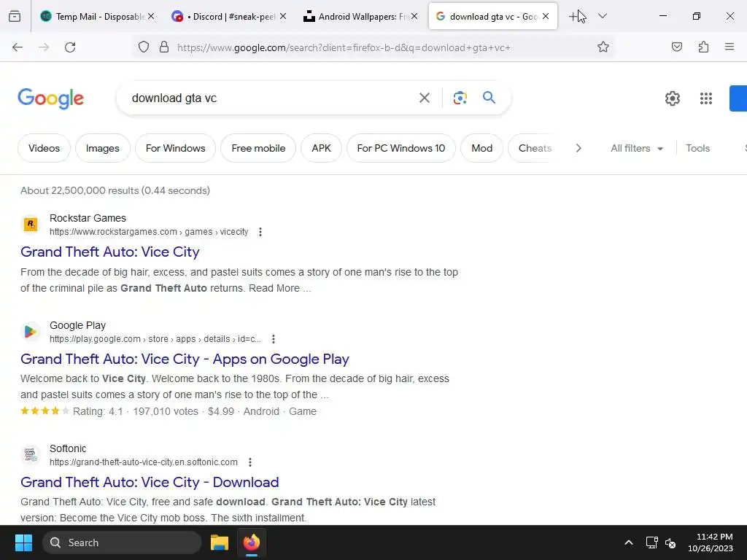747x560 pixels.
Task: Open Google quick settings gear
Action: coord(672,98)
